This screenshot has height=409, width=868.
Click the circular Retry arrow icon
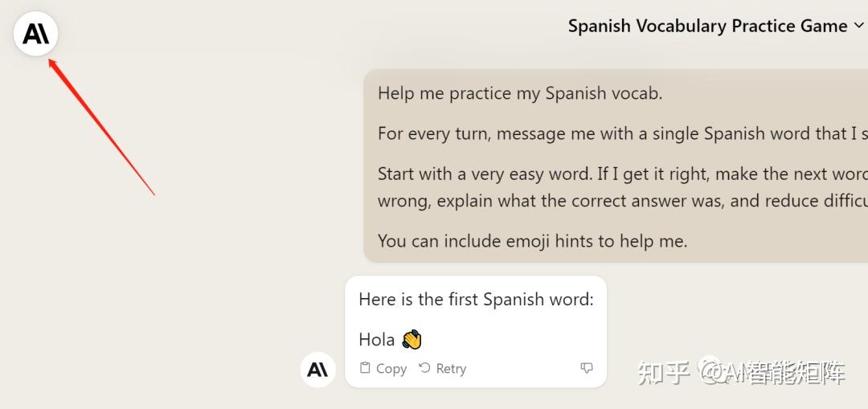(425, 368)
